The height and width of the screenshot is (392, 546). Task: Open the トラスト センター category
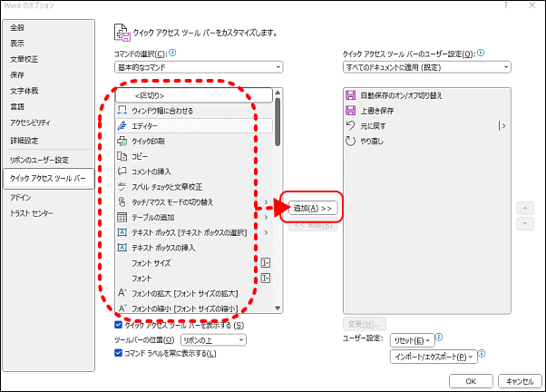click(x=32, y=213)
